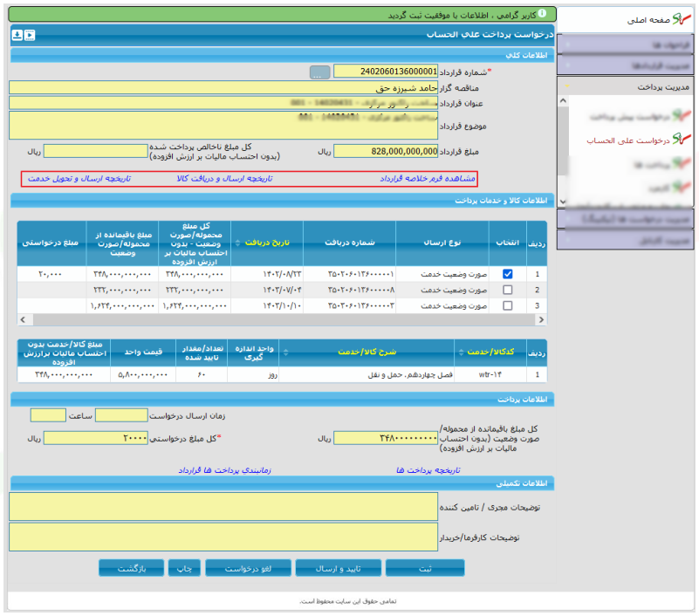The height and width of the screenshot is (616, 699).
Task: Open the video help play icon
Action: (x=30, y=35)
